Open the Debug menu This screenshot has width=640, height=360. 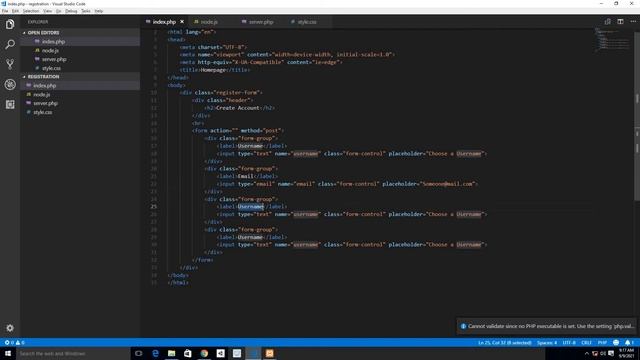[x=71, y=11]
